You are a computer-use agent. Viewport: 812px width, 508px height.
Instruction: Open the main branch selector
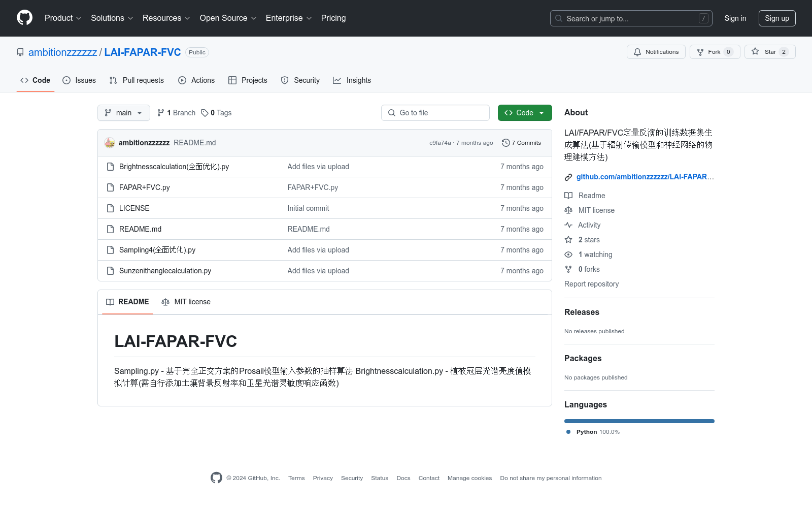click(x=124, y=113)
